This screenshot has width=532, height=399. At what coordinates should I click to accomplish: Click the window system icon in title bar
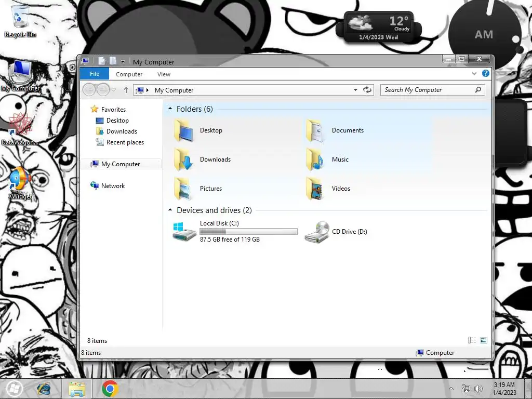tap(85, 61)
